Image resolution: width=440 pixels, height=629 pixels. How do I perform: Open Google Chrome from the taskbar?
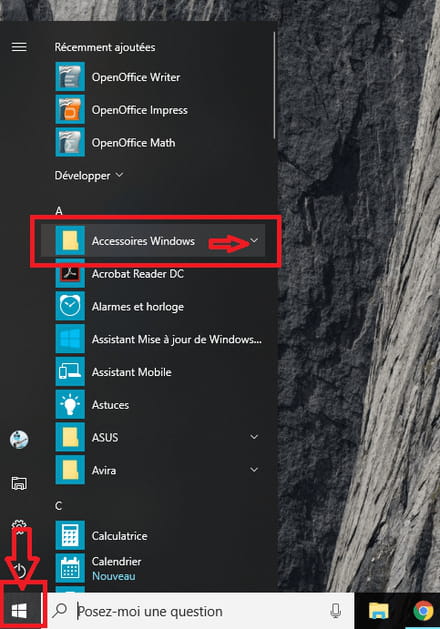pyautogui.click(x=423, y=611)
